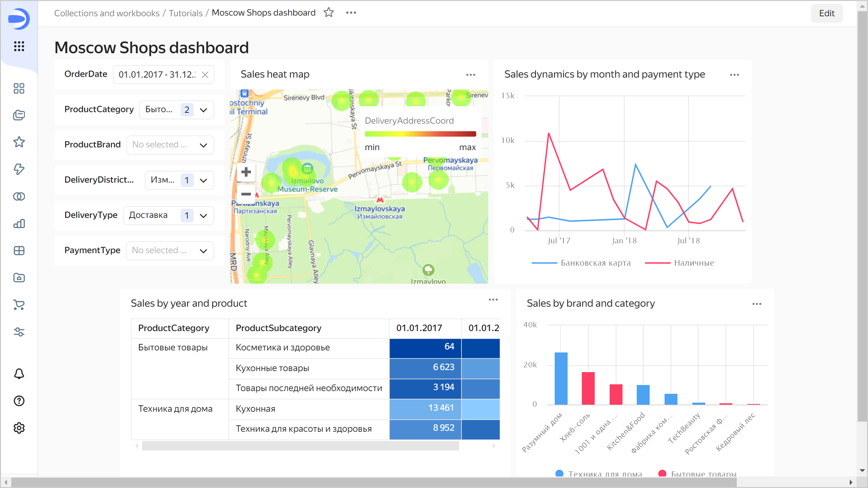Clear the OrderDate range field
This screenshot has height=488, width=868.
click(x=205, y=75)
